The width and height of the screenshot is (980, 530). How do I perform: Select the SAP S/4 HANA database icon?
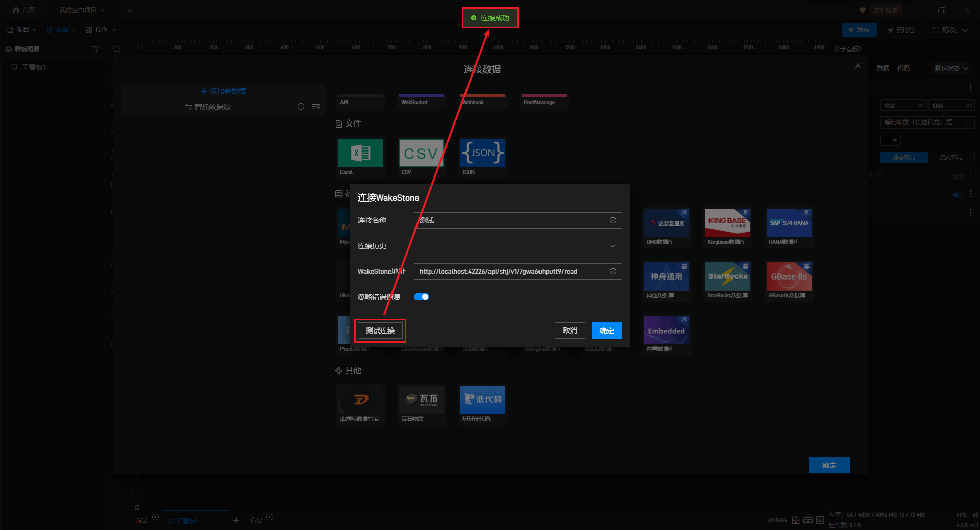point(789,223)
